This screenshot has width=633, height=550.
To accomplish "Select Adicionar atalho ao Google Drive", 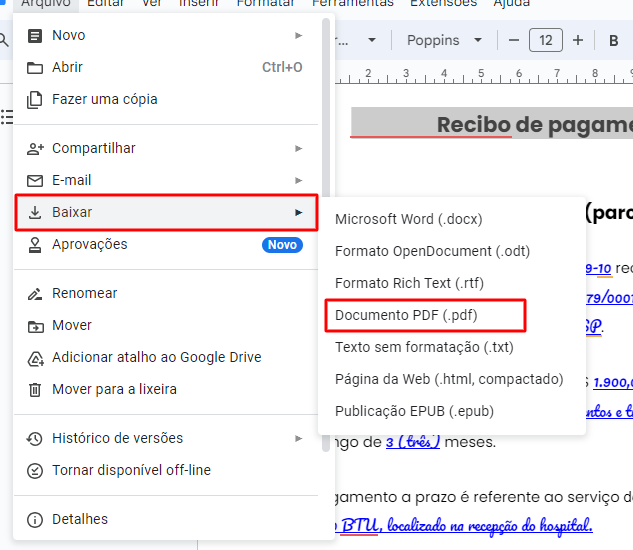I will 166,357.
